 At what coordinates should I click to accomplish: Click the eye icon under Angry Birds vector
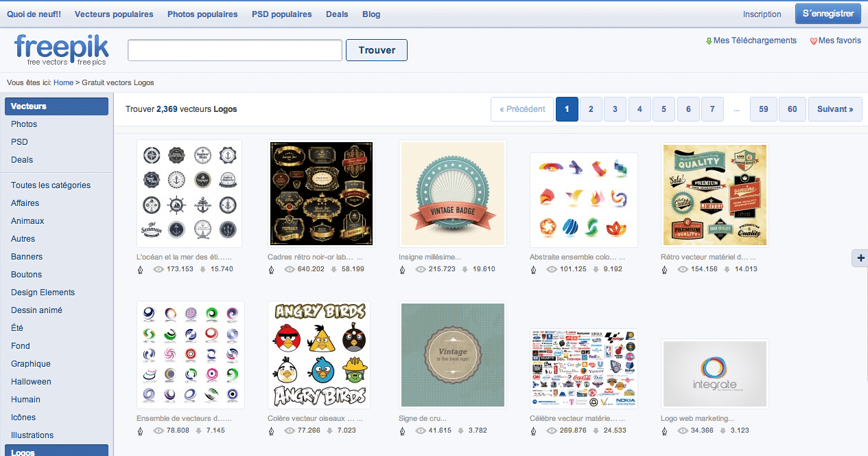[x=290, y=431]
